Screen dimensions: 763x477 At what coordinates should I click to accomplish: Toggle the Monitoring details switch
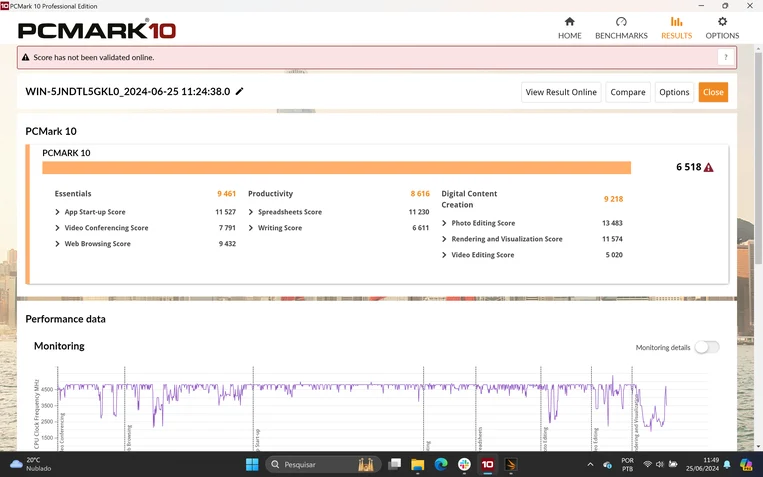tap(707, 347)
